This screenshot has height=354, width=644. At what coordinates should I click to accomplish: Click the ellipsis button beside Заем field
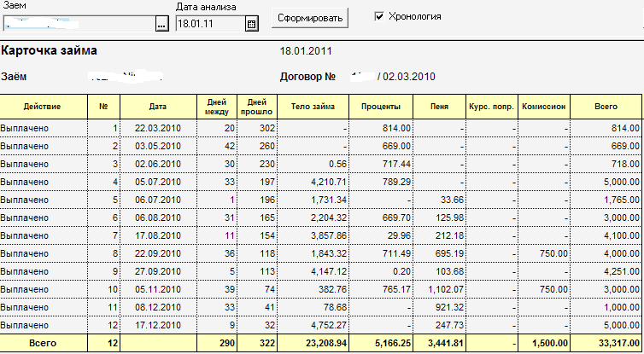161,25
